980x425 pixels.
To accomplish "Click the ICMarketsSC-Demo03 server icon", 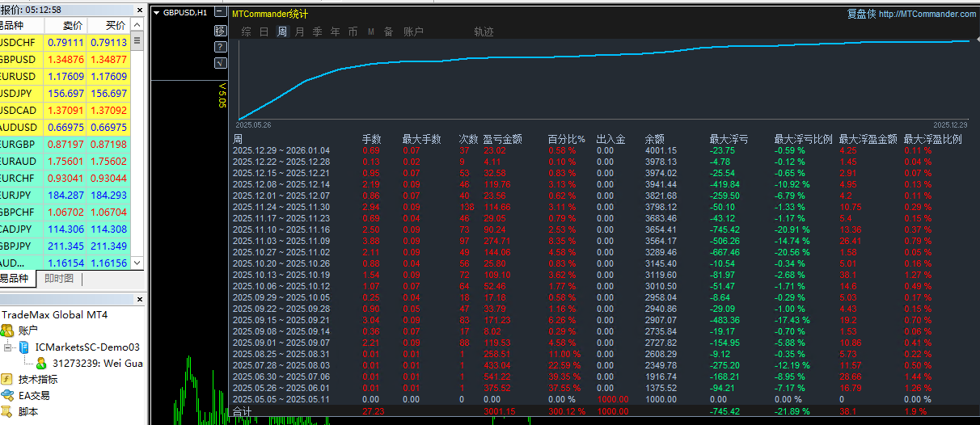I will coord(25,347).
